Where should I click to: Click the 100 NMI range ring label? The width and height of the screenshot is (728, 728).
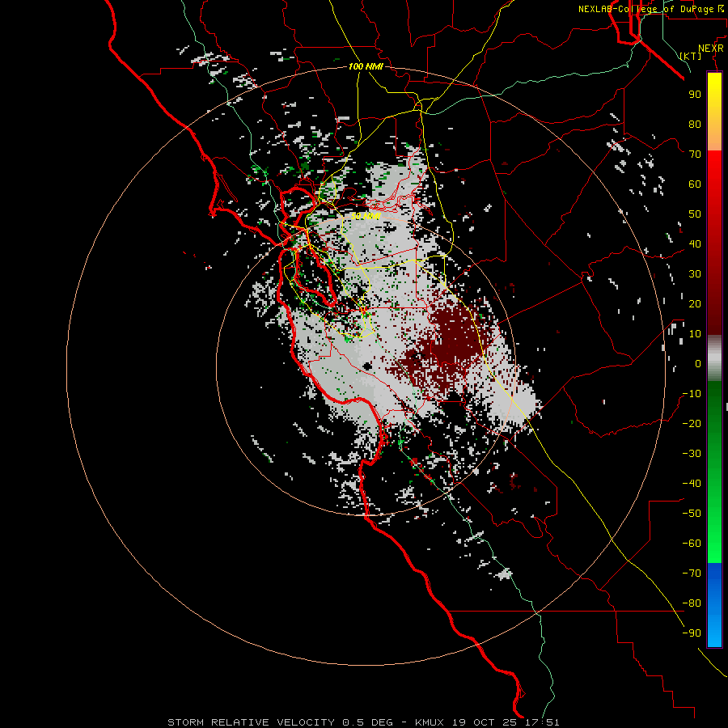[366, 66]
